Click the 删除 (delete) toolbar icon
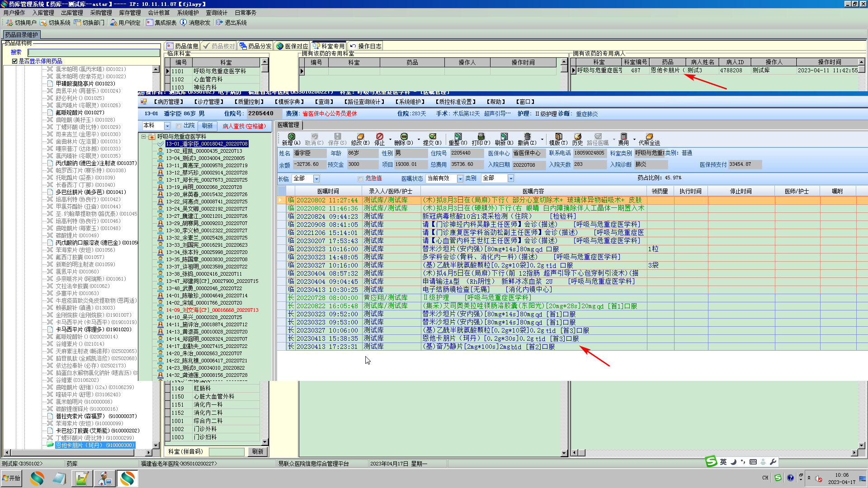The width and height of the screenshot is (868, 488). [404, 136]
